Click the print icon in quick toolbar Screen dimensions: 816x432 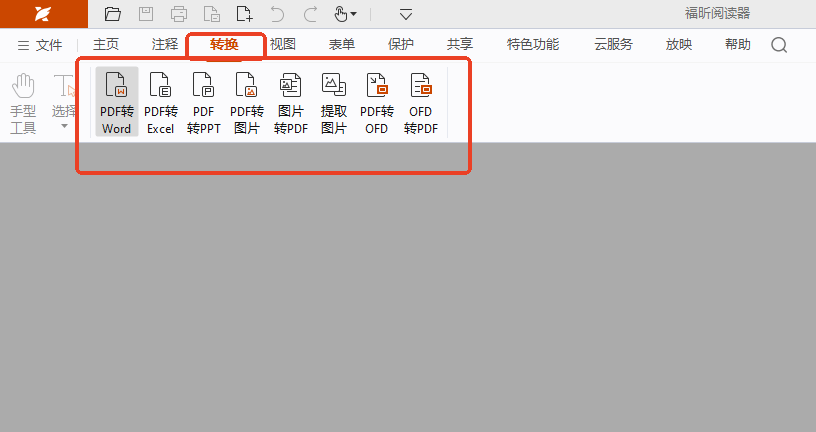click(x=178, y=14)
